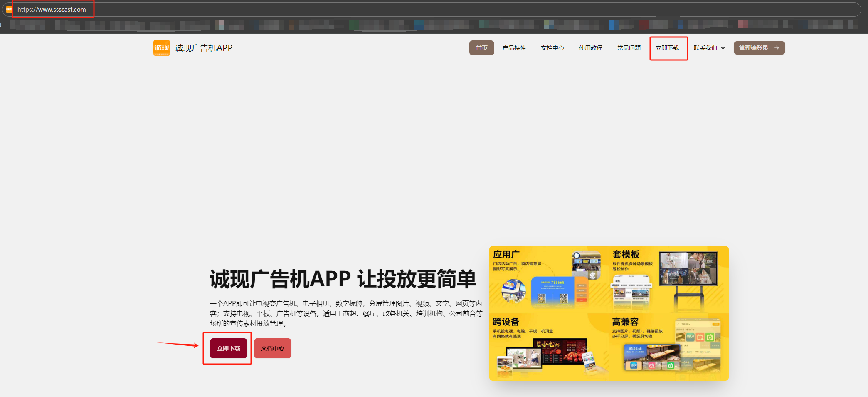Viewport: 868px width, 397px height.
Task: Click the 诚现广告机APP site title
Action: click(x=204, y=48)
